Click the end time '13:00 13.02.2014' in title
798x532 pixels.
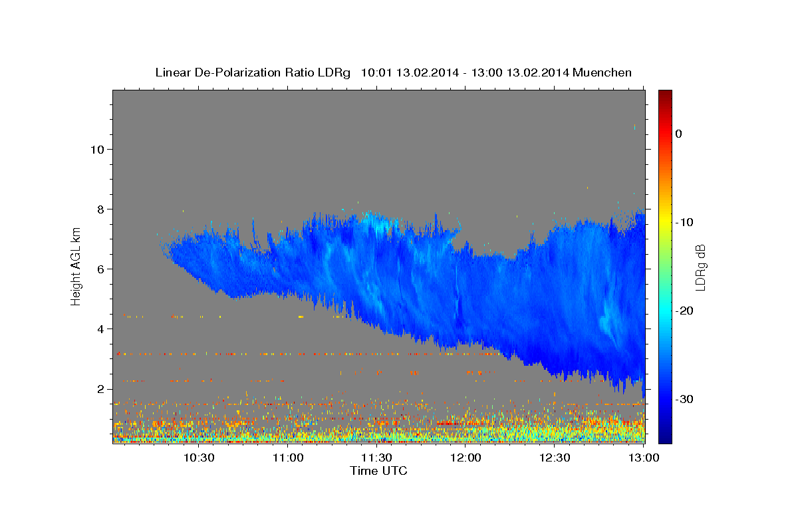point(519,72)
